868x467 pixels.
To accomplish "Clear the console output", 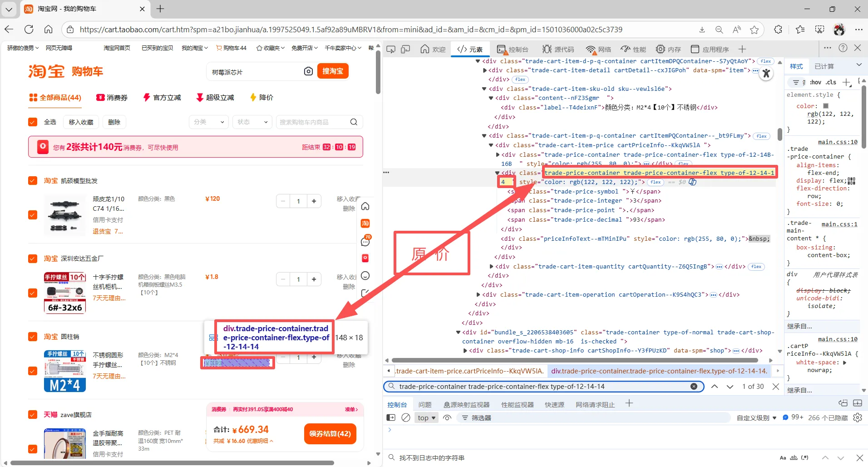I will tap(406, 417).
